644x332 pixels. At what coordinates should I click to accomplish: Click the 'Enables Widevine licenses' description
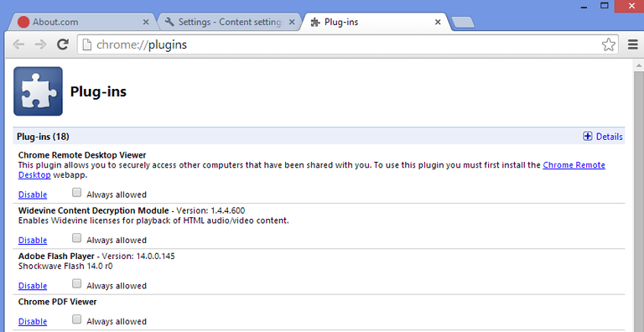[x=153, y=220]
